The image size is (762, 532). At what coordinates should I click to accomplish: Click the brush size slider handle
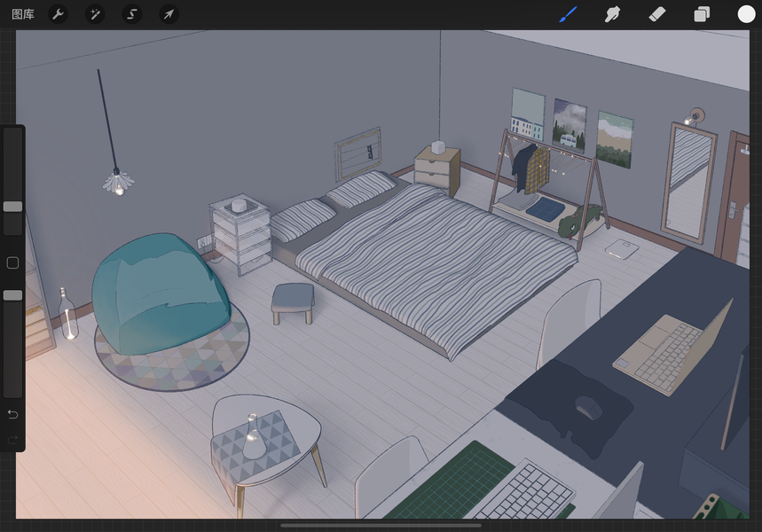point(12,207)
